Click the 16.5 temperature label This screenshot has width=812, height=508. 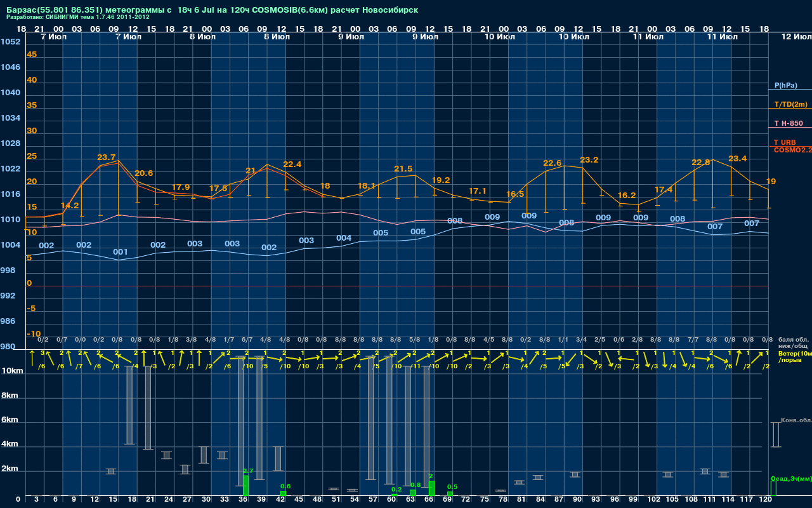pyautogui.click(x=515, y=194)
